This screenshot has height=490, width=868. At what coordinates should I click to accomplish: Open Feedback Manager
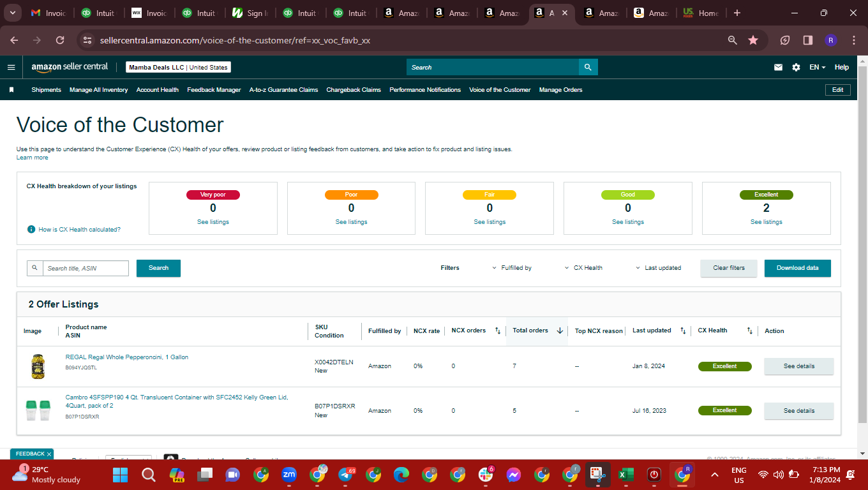pos(214,90)
